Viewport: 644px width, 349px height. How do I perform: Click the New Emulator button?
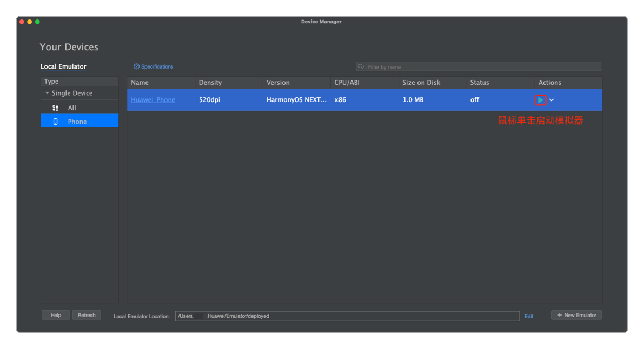pos(576,315)
